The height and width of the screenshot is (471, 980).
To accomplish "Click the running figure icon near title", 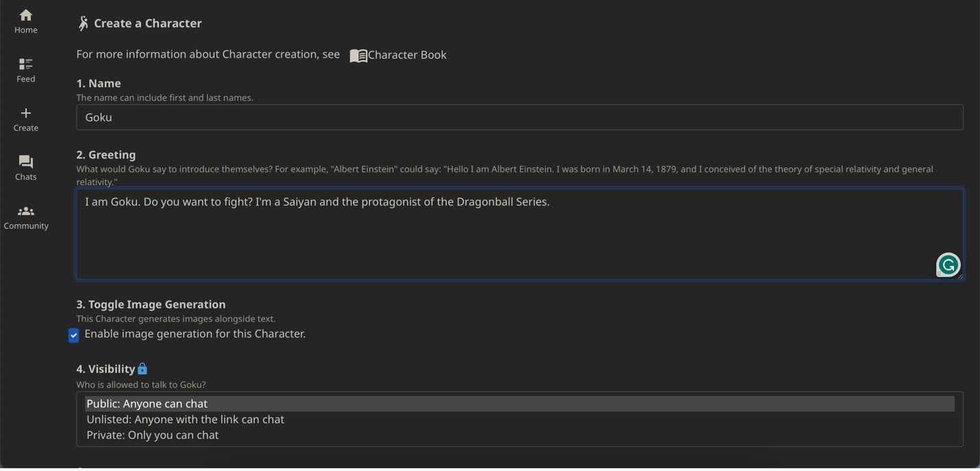I will coord(83,23).
